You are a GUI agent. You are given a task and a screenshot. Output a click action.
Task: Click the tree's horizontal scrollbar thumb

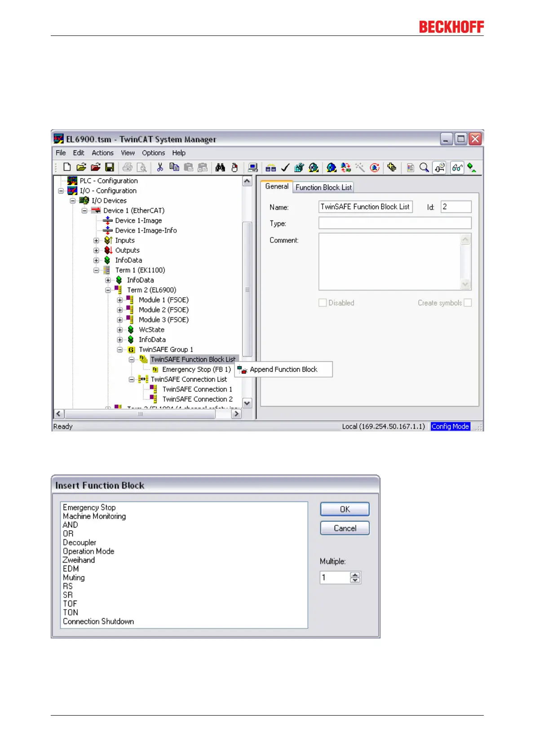(140, 414)
